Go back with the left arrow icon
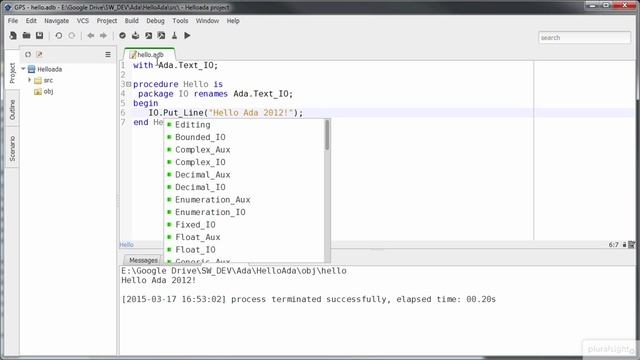640x360 pixels. click(91, 36)
